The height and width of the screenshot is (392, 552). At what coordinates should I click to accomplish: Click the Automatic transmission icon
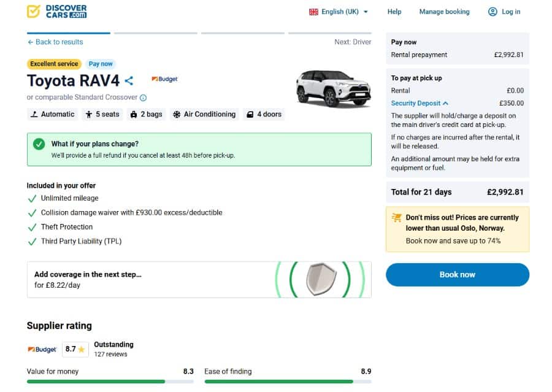coord(34,114)
